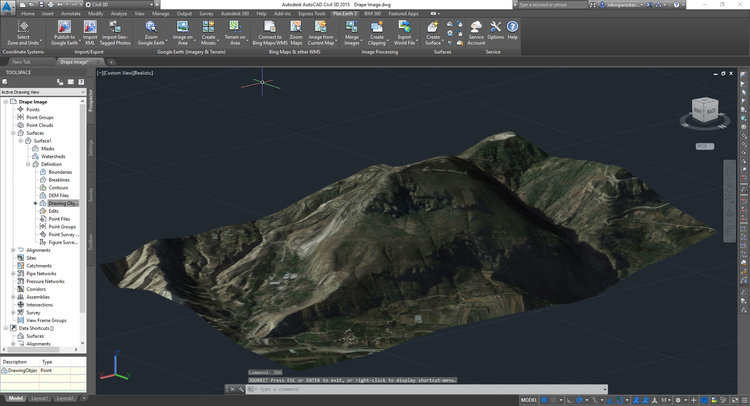Click Publish to Google Earth icon
Image resolution: width=750 pixels, height=406 pixels.
64,26
